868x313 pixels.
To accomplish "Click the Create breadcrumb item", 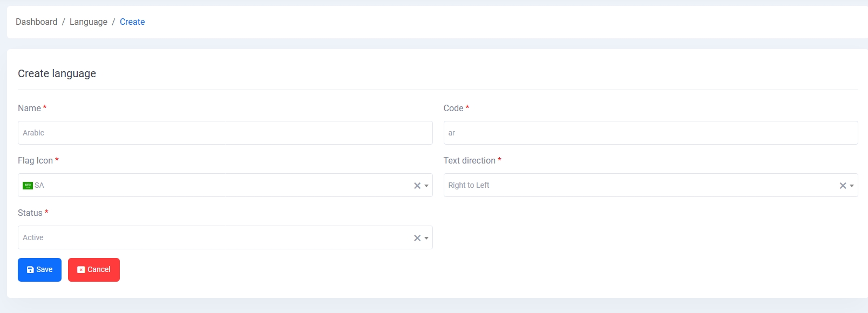I will (132, 22).
